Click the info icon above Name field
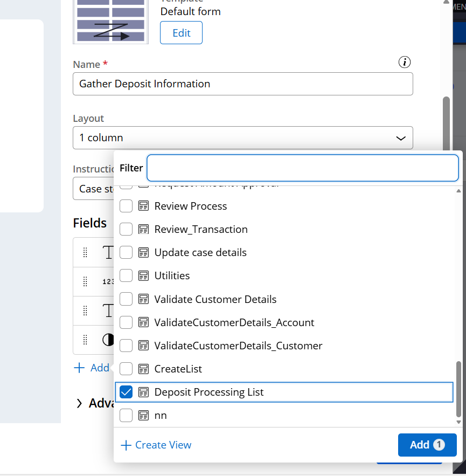The width and height of the screenshot is (466, 476). pyautogui.click(x=404, y=62)
